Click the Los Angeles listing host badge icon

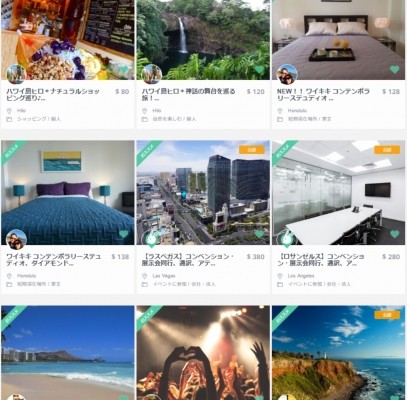coord(287,239)
